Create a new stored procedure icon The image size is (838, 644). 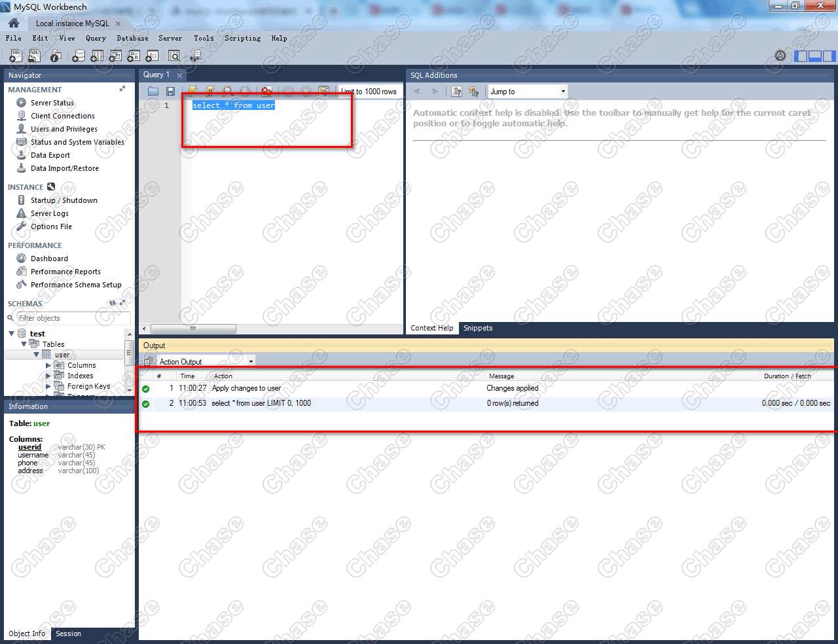point(134,56)
